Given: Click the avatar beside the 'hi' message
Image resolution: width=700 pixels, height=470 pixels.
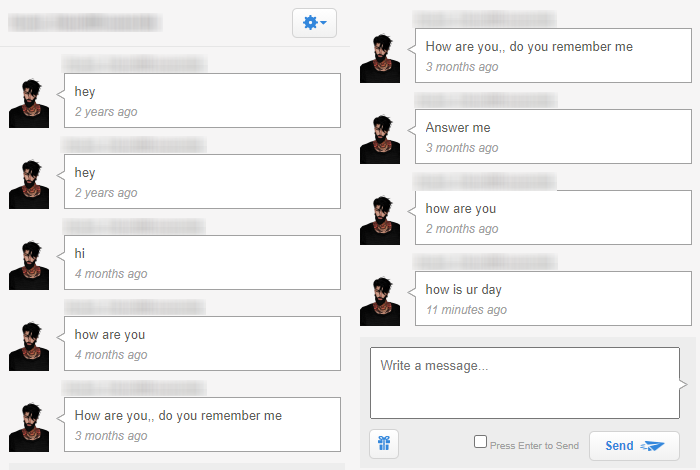Looking at the screenshot, I should click(x=29, y=265).
